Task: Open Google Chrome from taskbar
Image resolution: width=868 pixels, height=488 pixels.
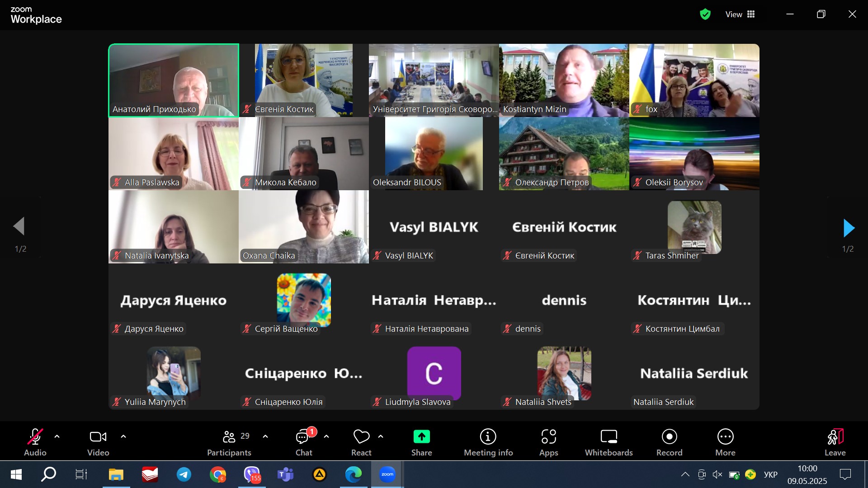Action: [218, 474]
